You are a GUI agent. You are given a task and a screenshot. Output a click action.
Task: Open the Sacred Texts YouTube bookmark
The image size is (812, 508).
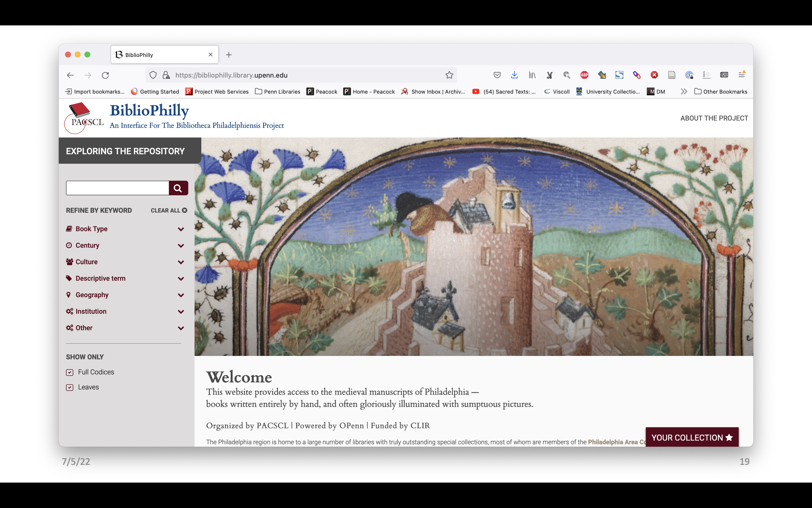(504, 92)
